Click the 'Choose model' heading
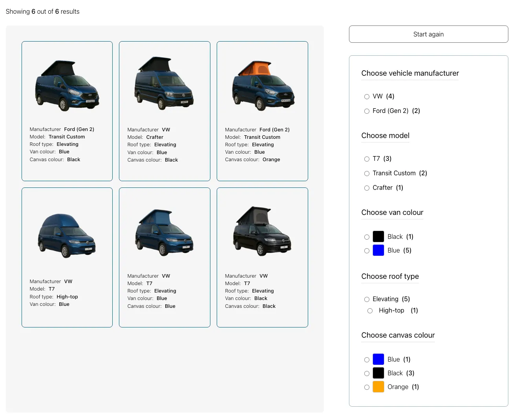517x420 pixels. point(385,136)
